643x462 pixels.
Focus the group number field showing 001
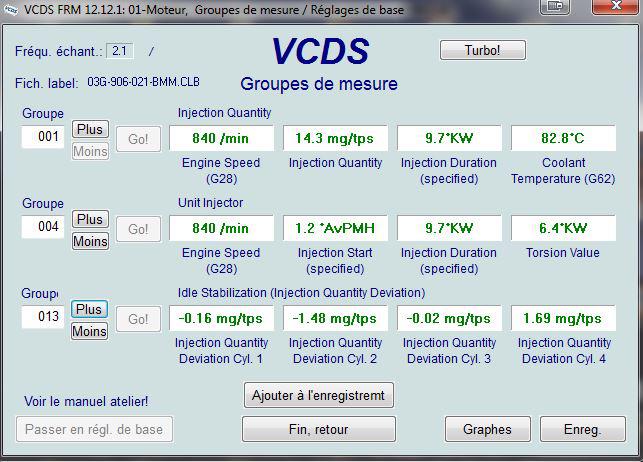click(x=43, y=137)
